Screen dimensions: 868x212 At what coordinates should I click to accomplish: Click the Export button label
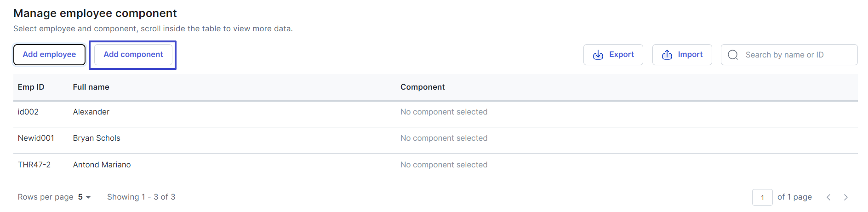point(622,54)
